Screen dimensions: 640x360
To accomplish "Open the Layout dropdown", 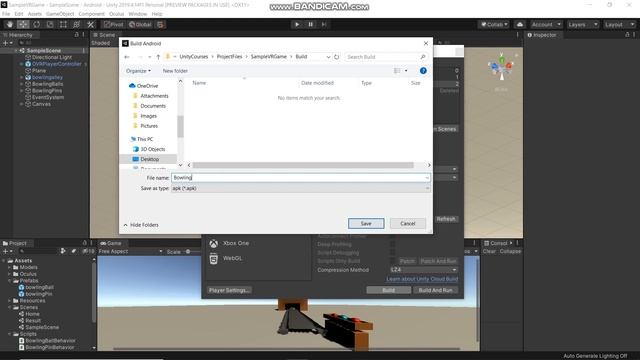I will tap(619, 24).
